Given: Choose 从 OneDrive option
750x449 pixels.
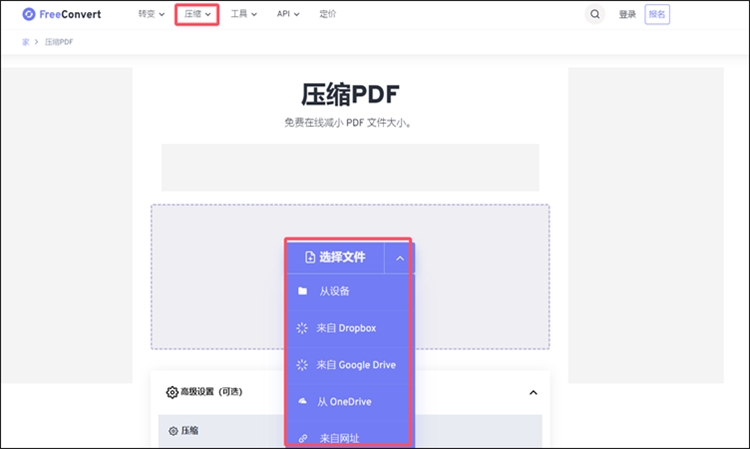Looking at the screenshot, I should pos(349,402).
